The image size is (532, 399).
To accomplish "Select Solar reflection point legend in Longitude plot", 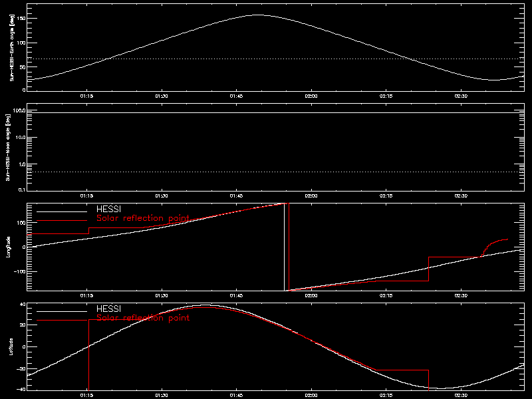I will pyautogui.click(x=143, y=218).
